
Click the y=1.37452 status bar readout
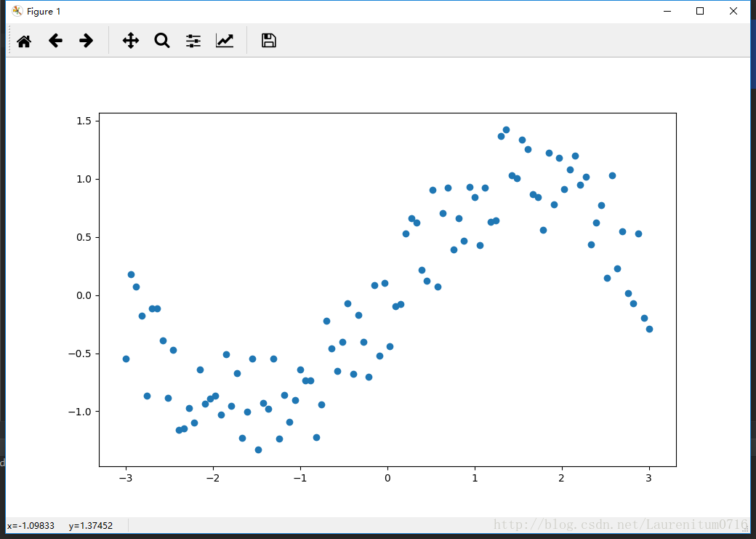[x=91, y=525]
